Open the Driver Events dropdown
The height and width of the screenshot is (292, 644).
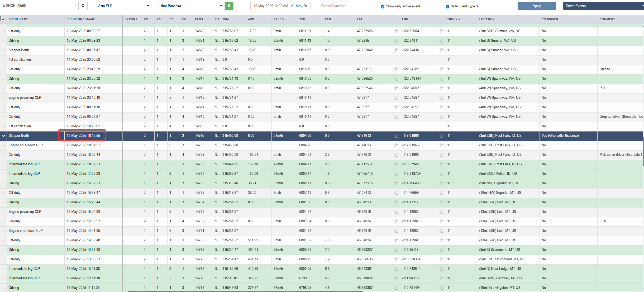click(x=603, y=6)
